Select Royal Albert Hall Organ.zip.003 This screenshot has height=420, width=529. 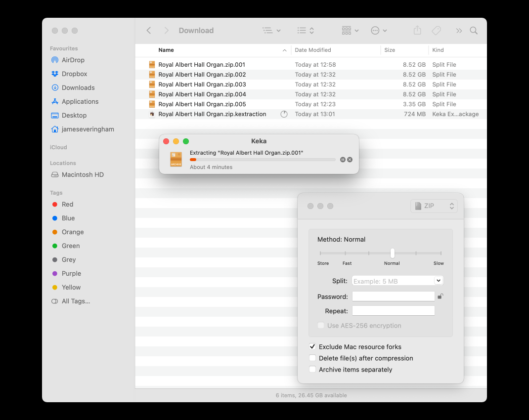tap(202, 84)
